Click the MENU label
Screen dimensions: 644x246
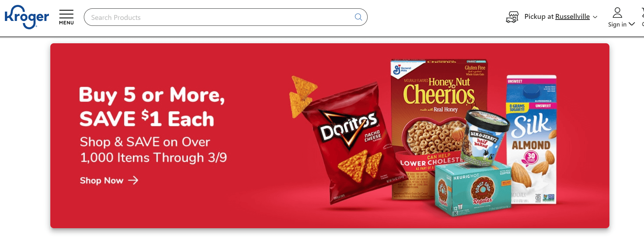(66, 23)
